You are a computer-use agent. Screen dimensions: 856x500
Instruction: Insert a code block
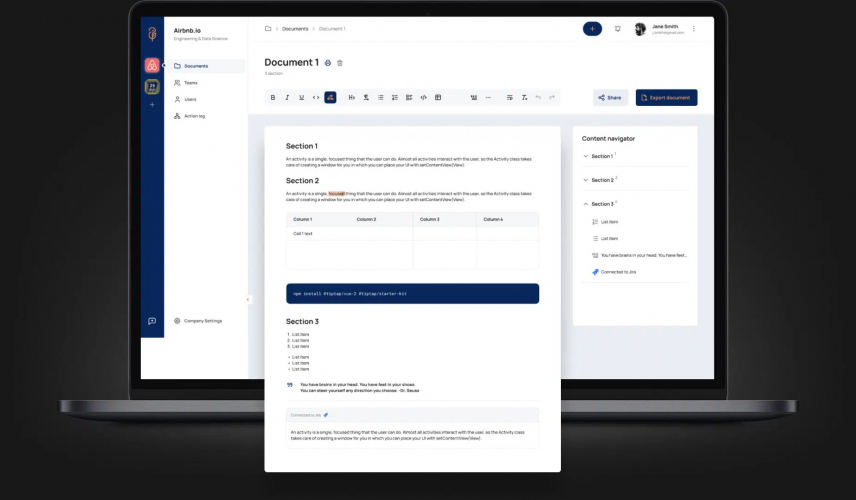tap(424, 98)
